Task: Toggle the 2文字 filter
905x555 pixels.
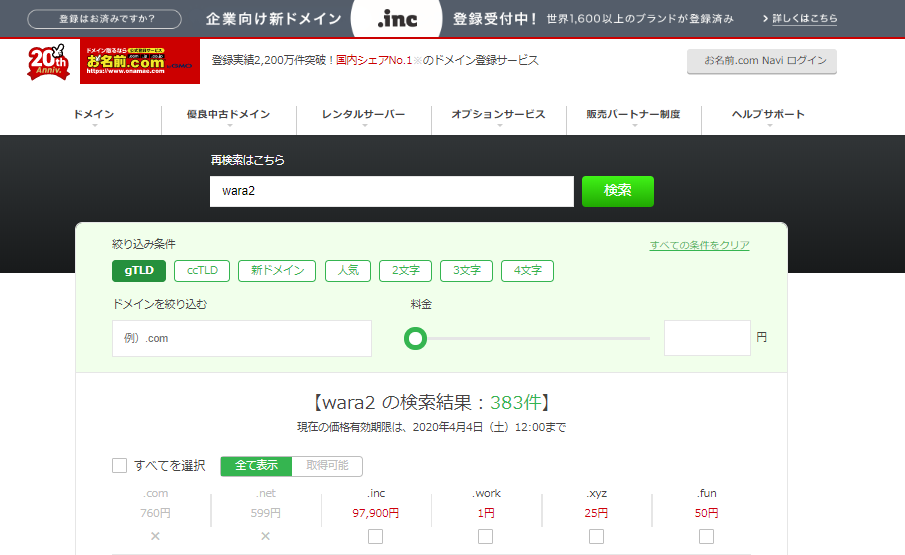Action: [405, 271]
